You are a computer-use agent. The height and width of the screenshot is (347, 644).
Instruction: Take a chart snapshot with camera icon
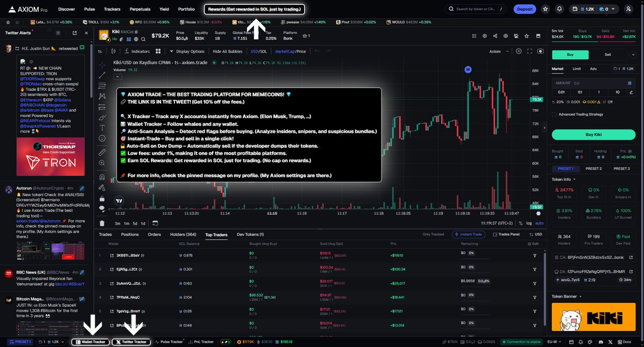tap(540, 51)
